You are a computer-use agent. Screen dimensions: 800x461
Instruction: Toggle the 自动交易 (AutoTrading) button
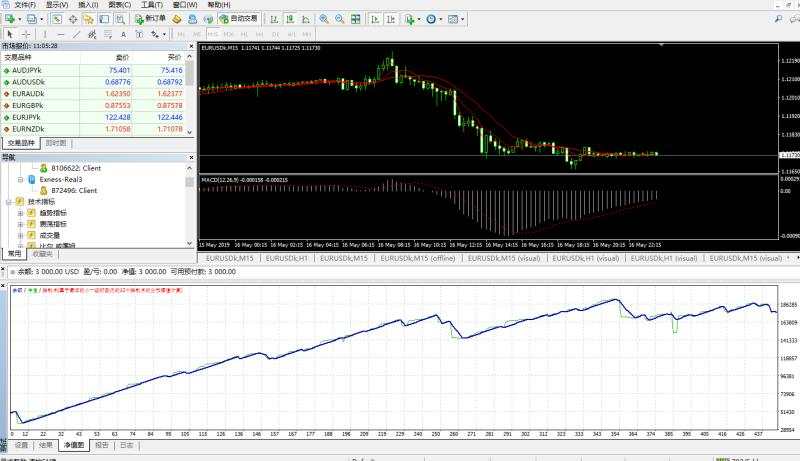click(x=238, y=19)
